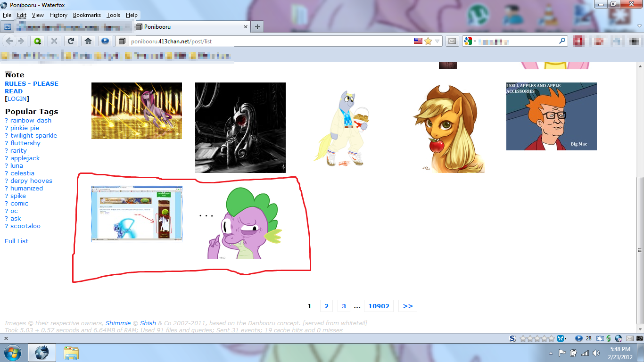Go to page 2 of posts

(x=326, y=306)
